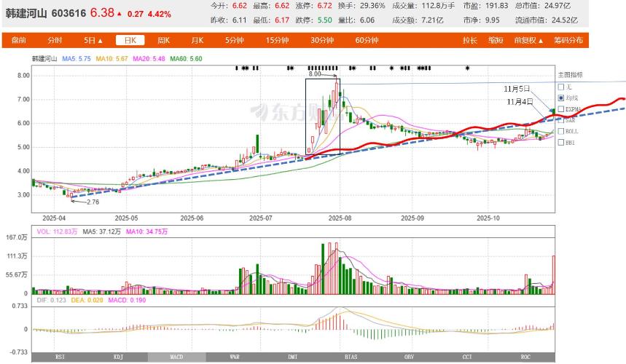Select the OBV sub-indicator tab
The image size is (626, 364).
point(410,357)
